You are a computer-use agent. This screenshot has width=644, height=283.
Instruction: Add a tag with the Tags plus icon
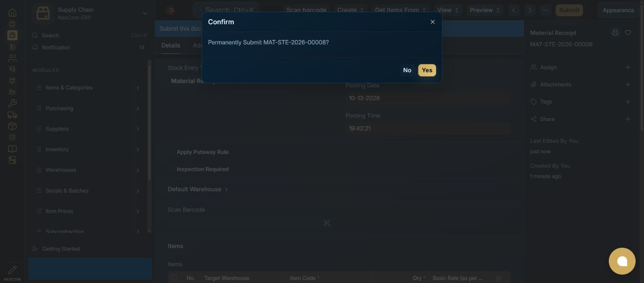(628, 102)
